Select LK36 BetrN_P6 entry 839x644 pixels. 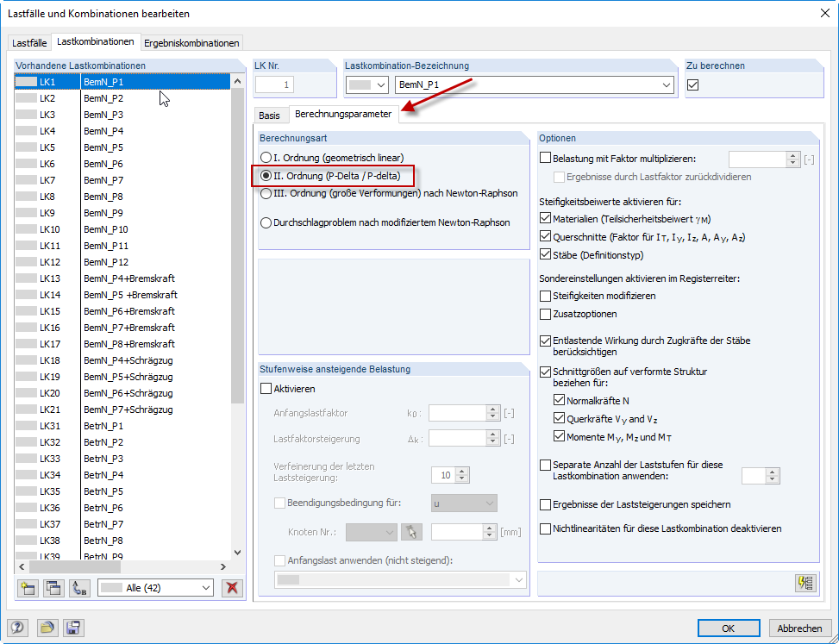coord(122,508)
